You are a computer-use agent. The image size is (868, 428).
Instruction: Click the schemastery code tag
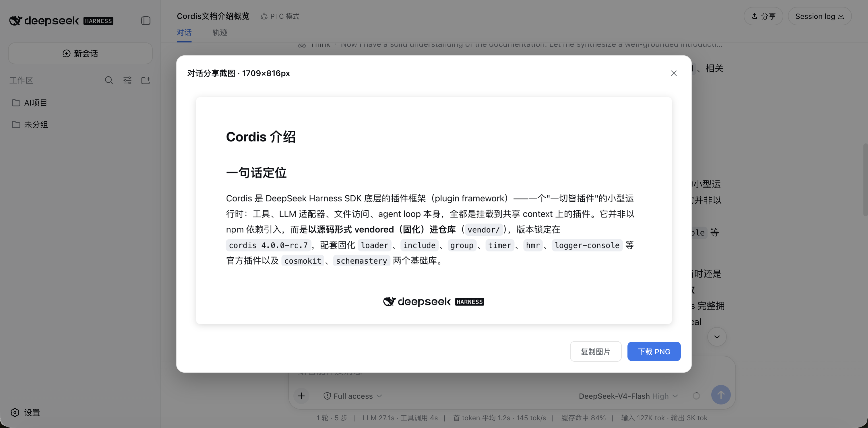[x=362, y=261]
